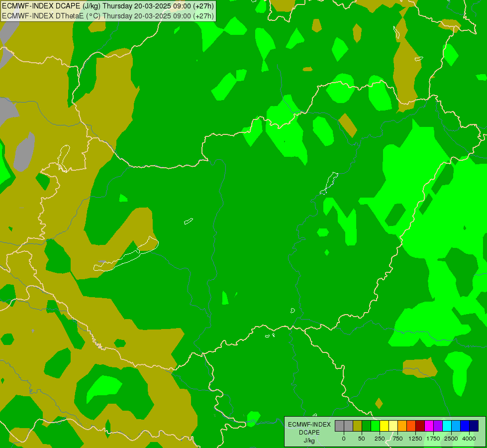The height and width of the screenshot is (448, 487).
Task: Select the navy legend swatch
Action: click(x=474, y=426)
